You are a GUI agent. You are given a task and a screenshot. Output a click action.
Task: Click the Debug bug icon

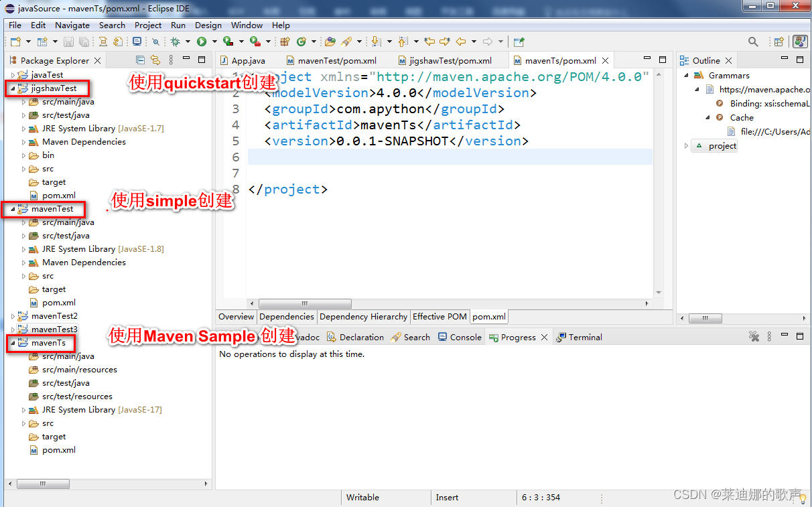(x=175, y=42)
